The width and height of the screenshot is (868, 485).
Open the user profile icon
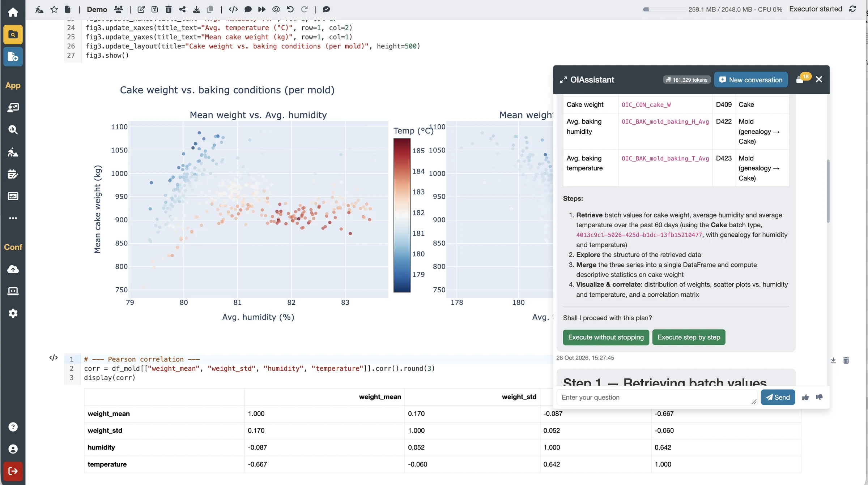(13, 449)
